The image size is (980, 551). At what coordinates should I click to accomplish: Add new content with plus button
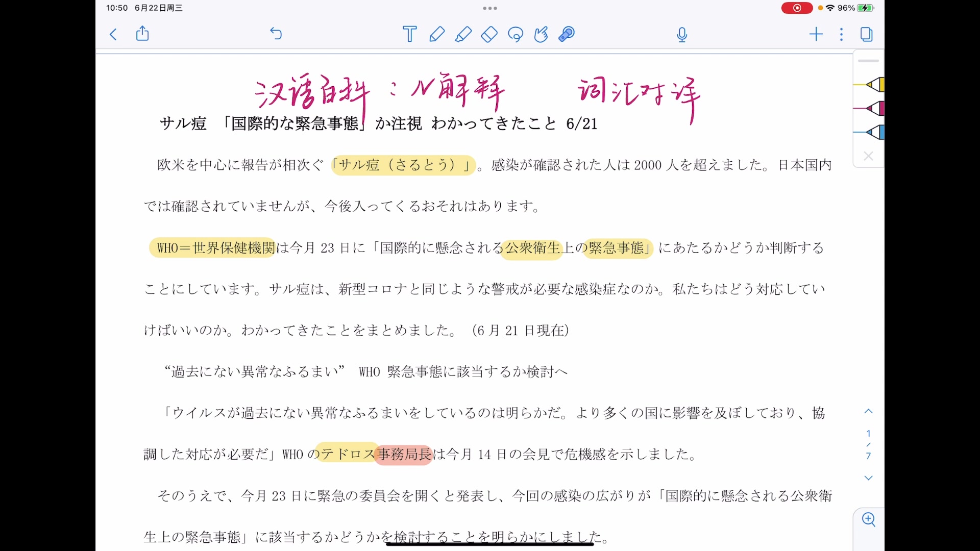(816, 34)
